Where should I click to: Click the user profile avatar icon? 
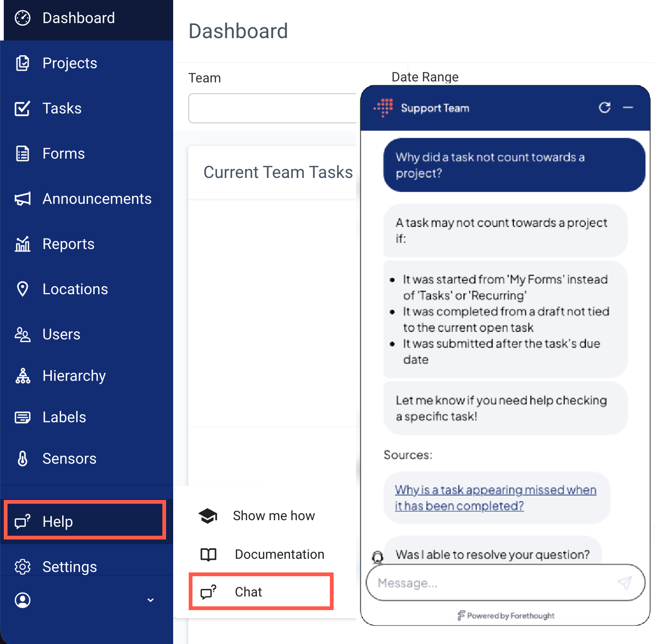pos(23,600)
